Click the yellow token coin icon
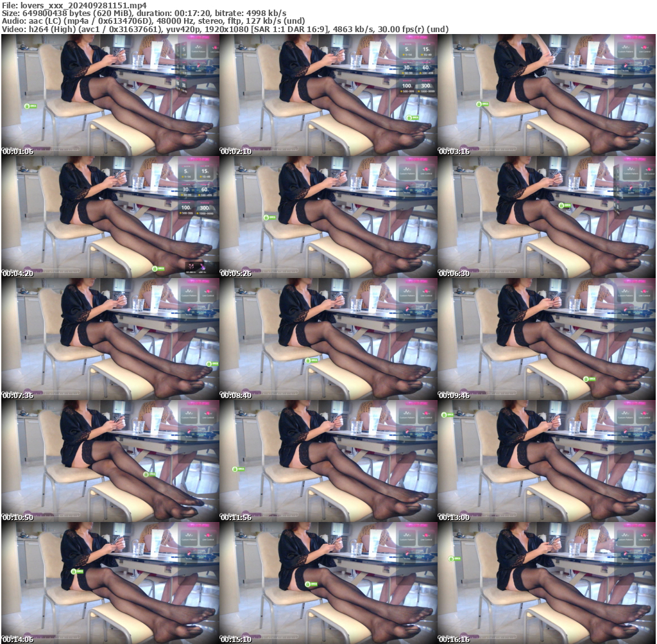657x644 pixels. [x=403, y=54]
